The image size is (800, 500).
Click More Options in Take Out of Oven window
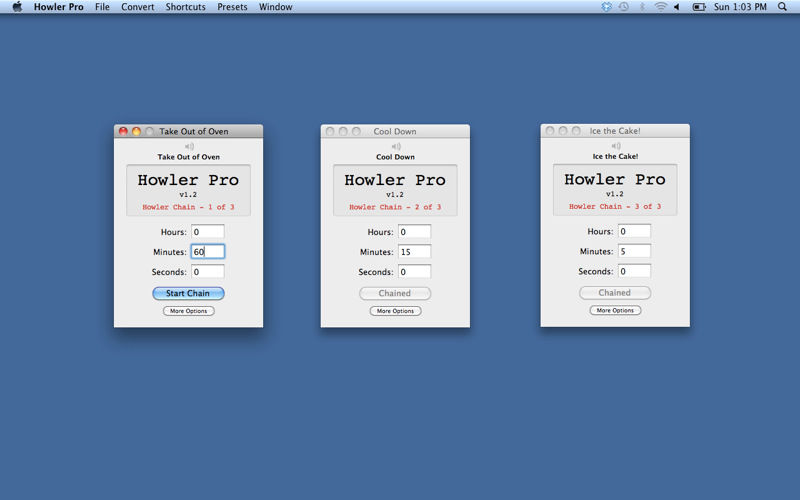[x=189, y=311]
